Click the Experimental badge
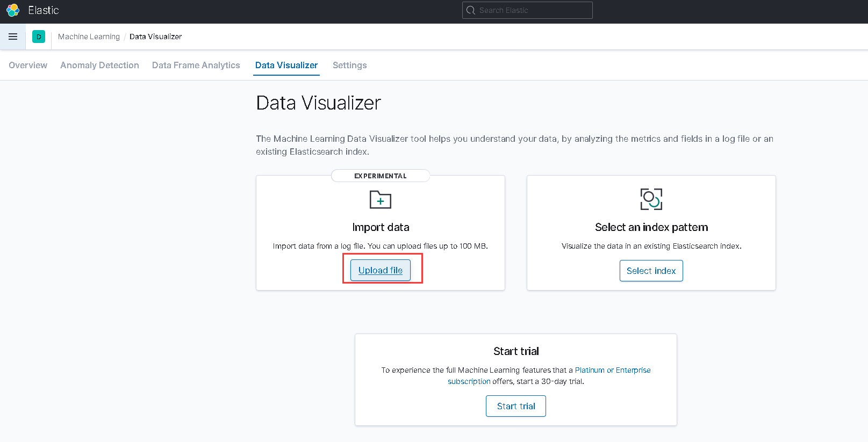Screen dimensions: 868x442 point(381,176)
